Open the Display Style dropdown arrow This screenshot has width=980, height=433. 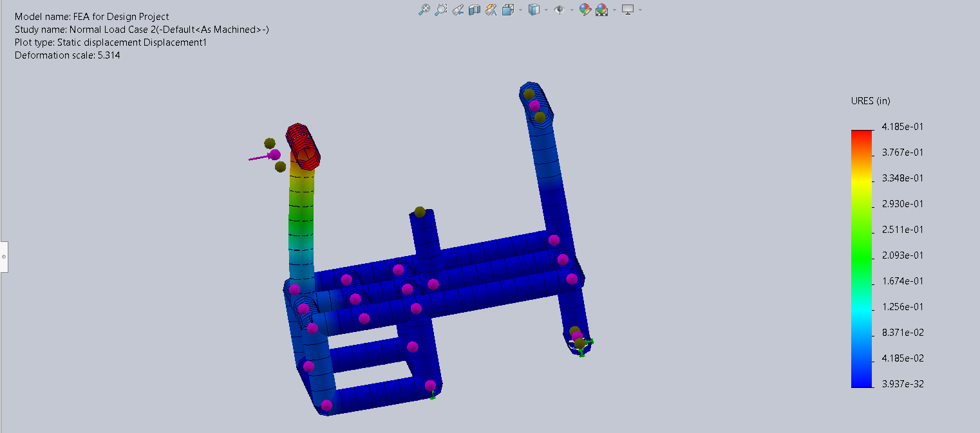[x=546, y=10]
